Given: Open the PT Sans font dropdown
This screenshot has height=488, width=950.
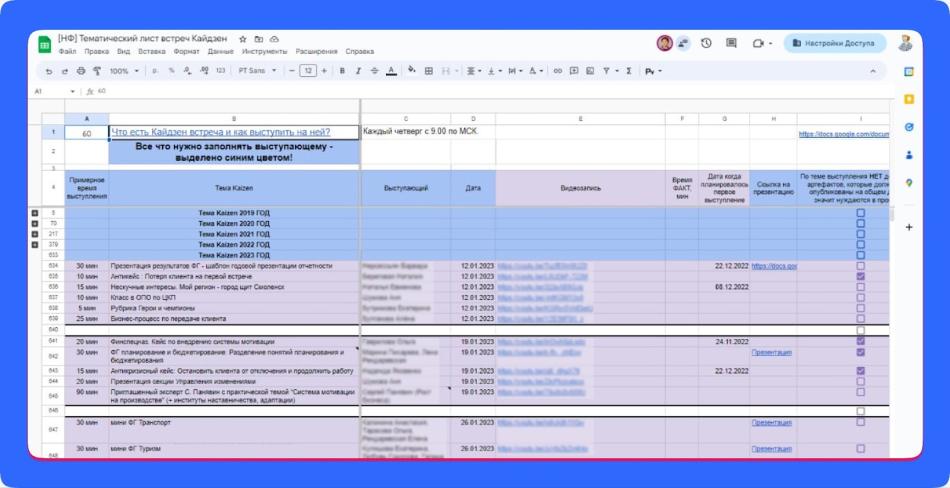Looking at the screenshot, I should tap(257, 71).
